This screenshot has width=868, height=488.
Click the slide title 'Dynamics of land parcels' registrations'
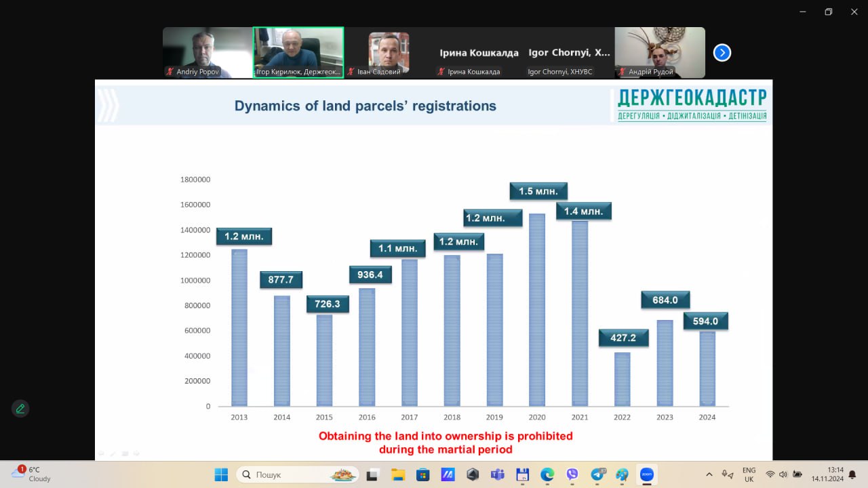click(366, 106)
